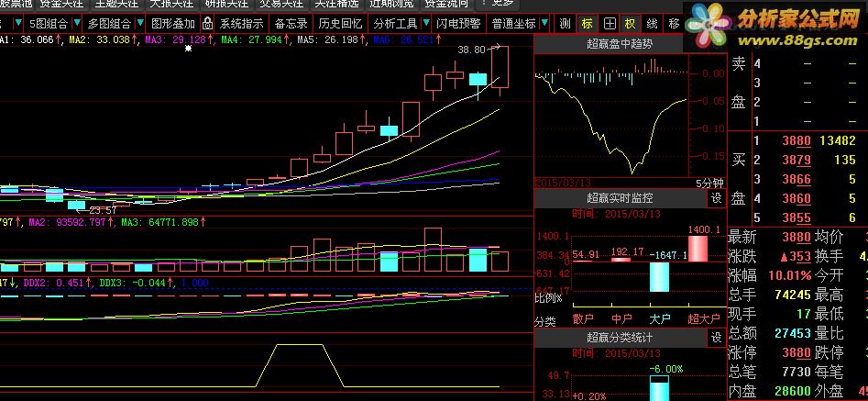Click the -6.00% label in 超赢分类统计
This screenshot has height=401, width=868.
click(x=666, y=369)
